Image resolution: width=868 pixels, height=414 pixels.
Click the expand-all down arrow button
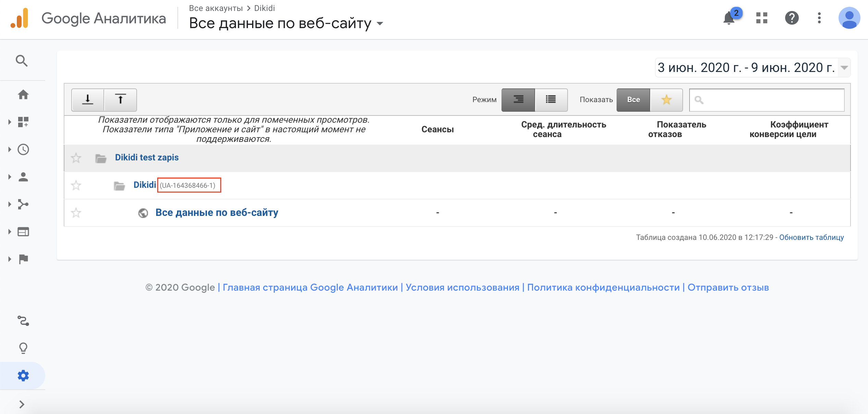[88, 100]
